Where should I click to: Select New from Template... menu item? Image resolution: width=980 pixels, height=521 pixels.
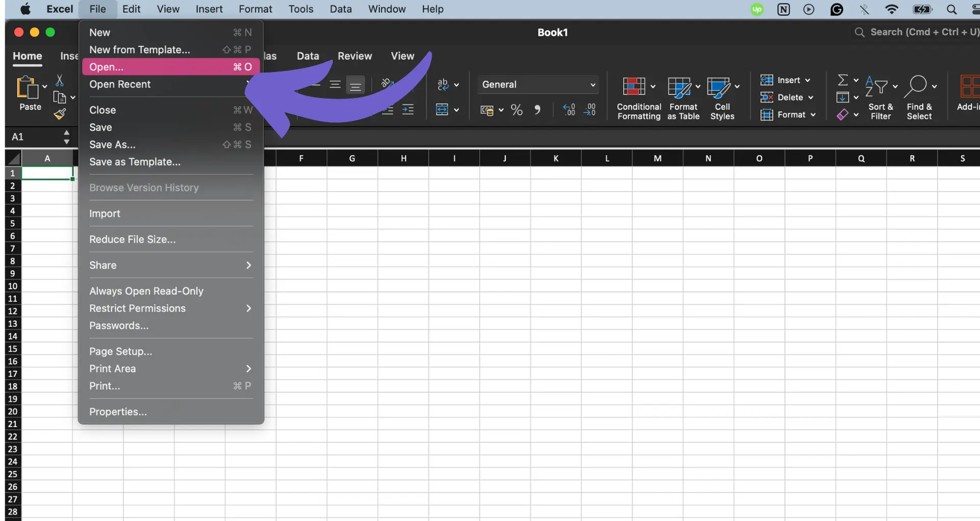tap(171, 50)
